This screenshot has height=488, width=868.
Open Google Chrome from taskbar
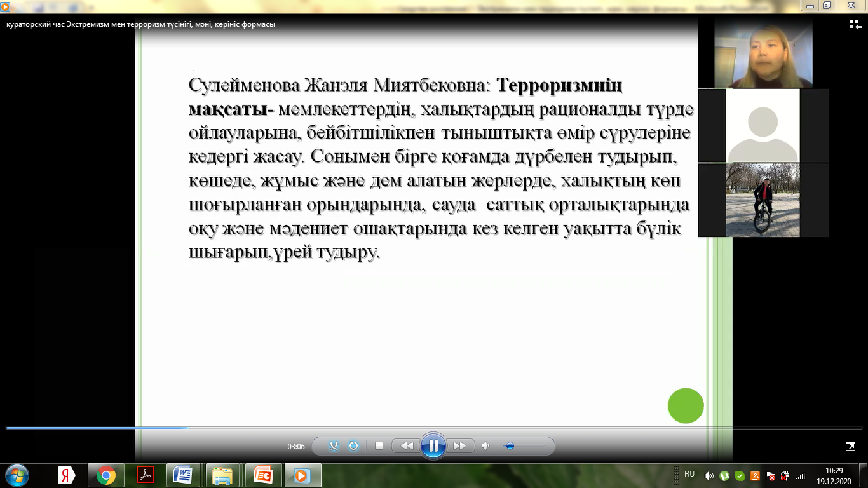tap(106, 475)
